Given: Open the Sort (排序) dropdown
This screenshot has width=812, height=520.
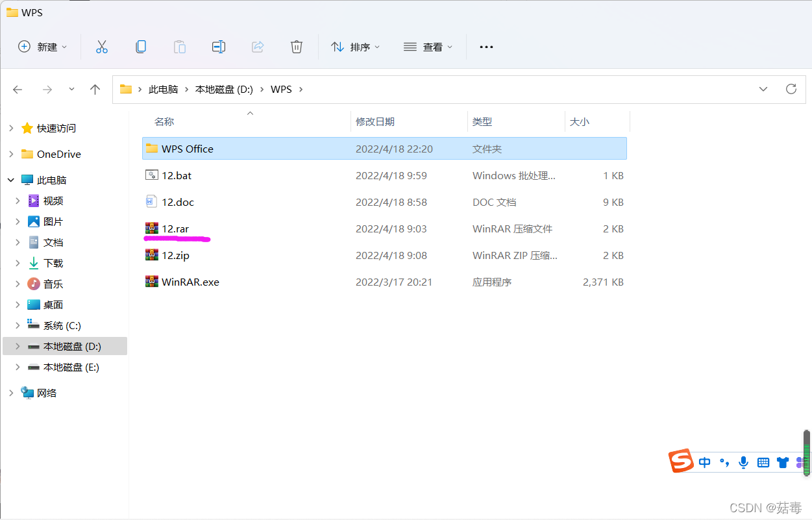Looking at the screenshot, I should pos(356,47).
